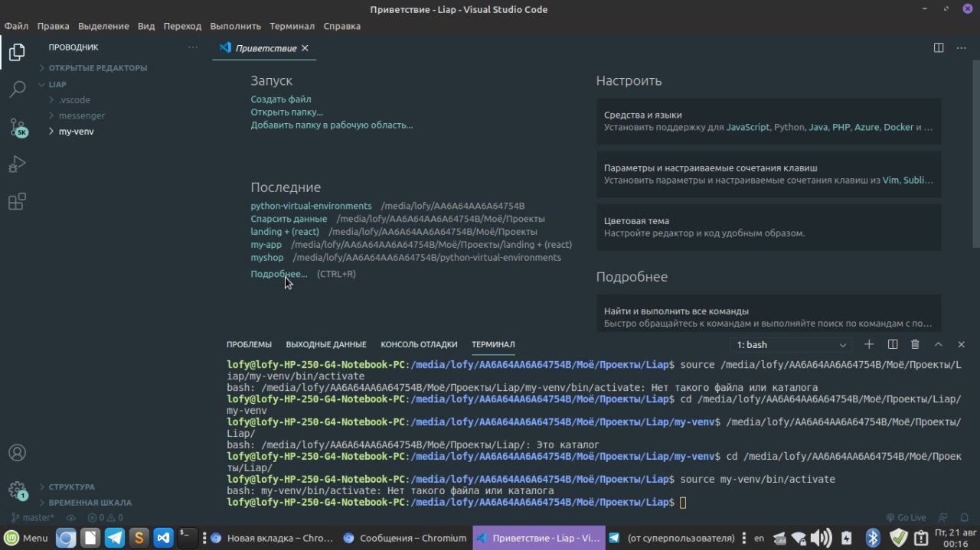Click the master branch indicator in status bar
This screenshot has height=550, width=980.
pos(33,518)
